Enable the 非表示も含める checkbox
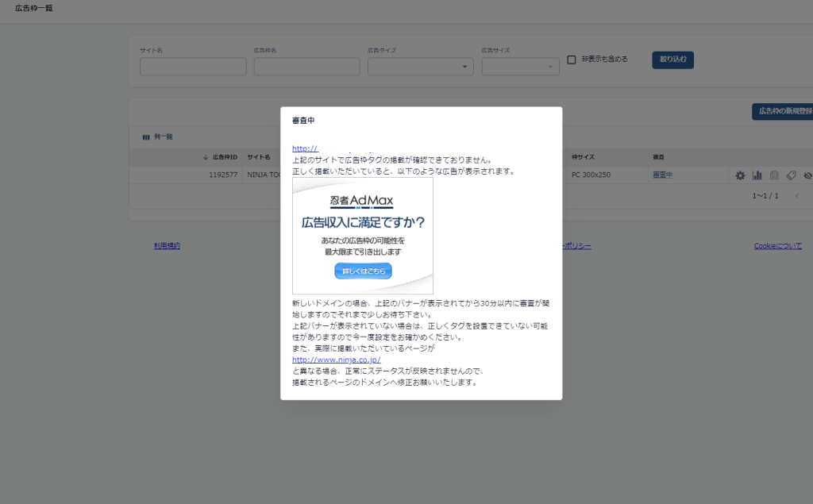 573,60
